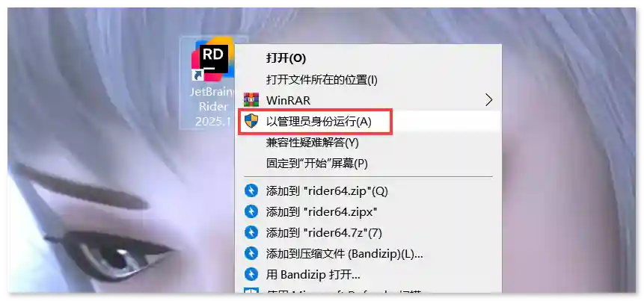Select 添加到 "rider64.zip"(Q) text entry
This screenshot has height=301, width=644.
[x=327, y=191]
